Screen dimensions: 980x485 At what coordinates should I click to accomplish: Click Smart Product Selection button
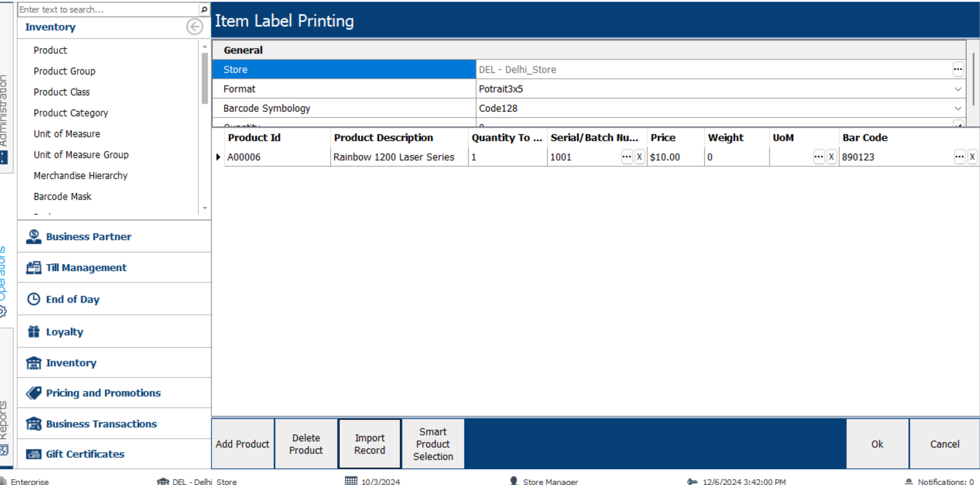(433, 444)
